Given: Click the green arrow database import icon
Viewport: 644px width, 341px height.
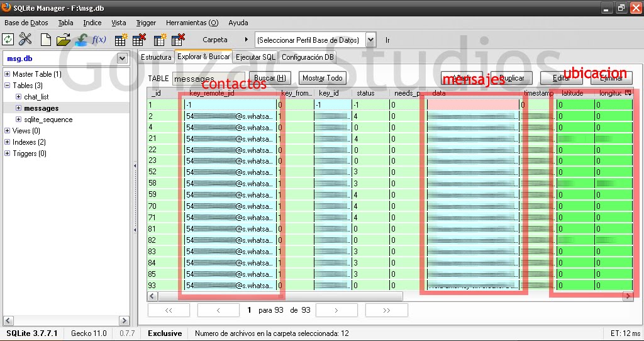Looking at the screenshot, I should (x=81, y=40).
